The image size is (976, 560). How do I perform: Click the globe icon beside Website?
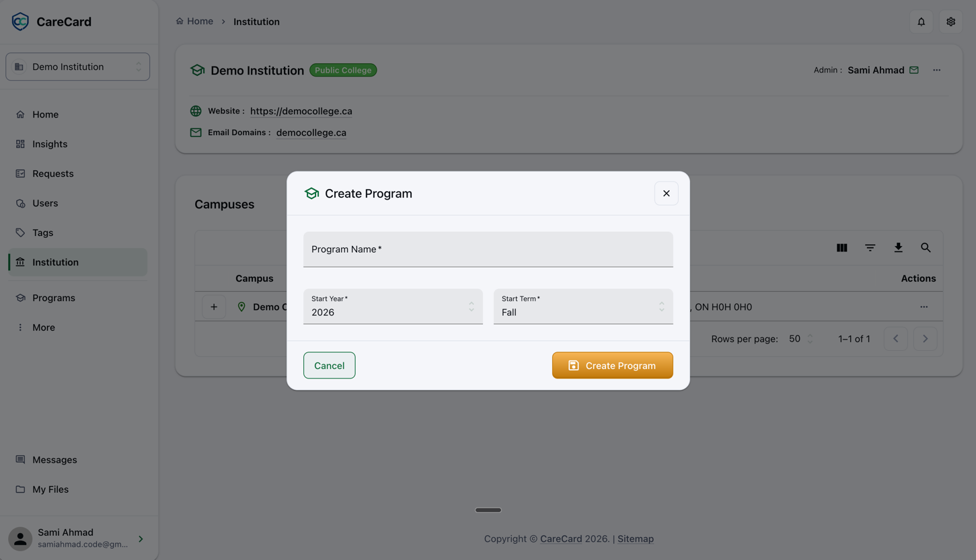pyautogui.click(x=196, y=111)
